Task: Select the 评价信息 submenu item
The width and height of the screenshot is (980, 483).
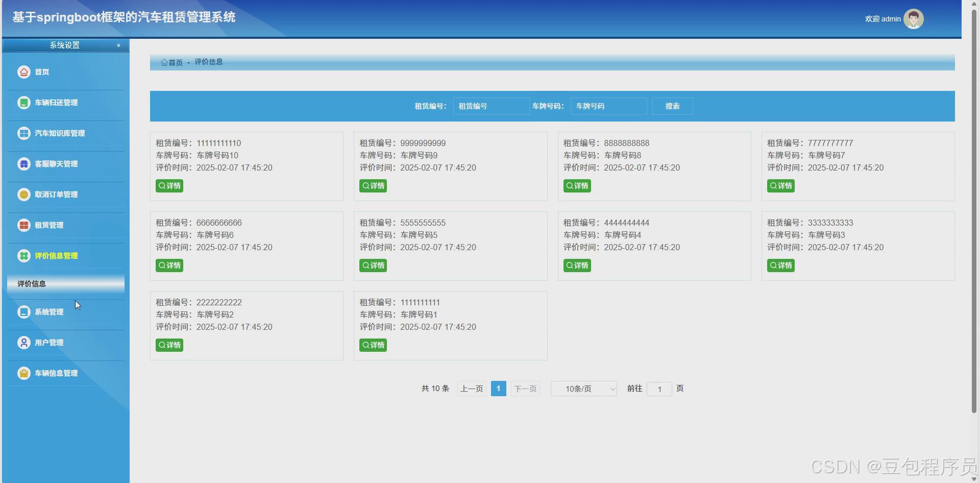Action: point(32,284)
